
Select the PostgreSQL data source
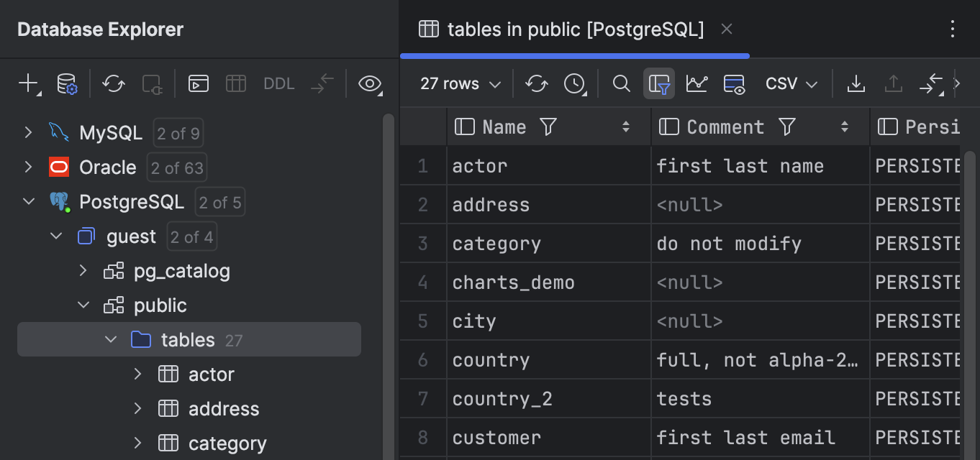(132, 202)
